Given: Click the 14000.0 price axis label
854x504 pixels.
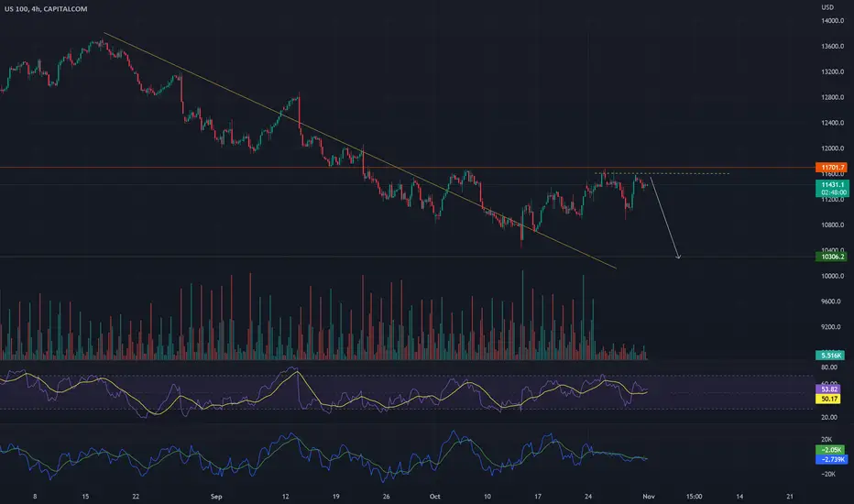Looking at the screenshot, I should [x=833, y=21].
